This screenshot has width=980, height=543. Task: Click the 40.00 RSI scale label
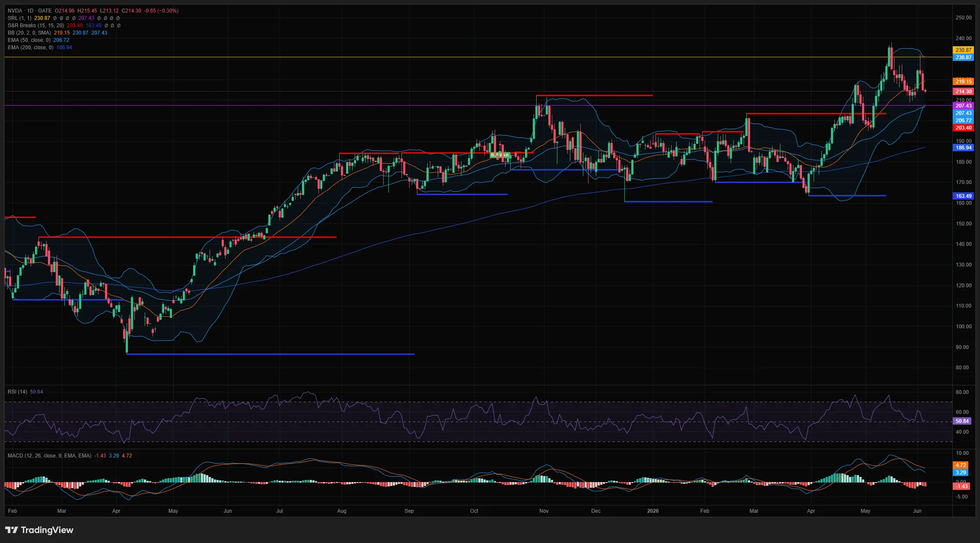[x=962, y=432]
